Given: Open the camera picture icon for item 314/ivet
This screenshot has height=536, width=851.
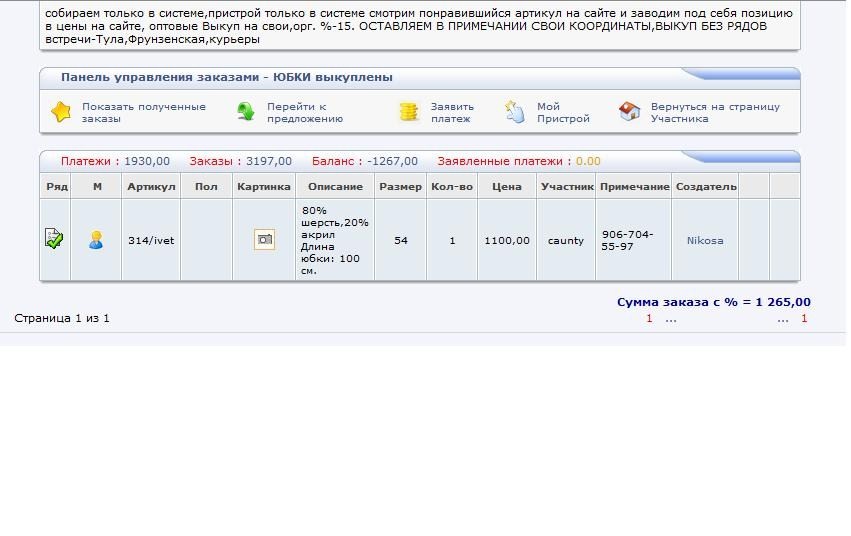Looking at the screenshot, I should 264,240.
